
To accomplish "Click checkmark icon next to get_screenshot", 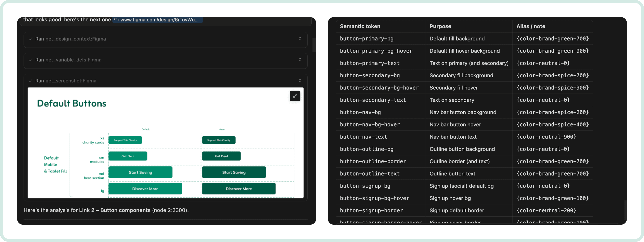I will (x=31, y=81).
